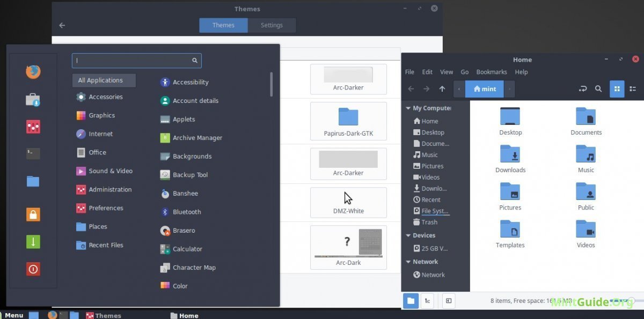
Task: Open Account details application
Action: pyautogui.click(x=189, y=101)
